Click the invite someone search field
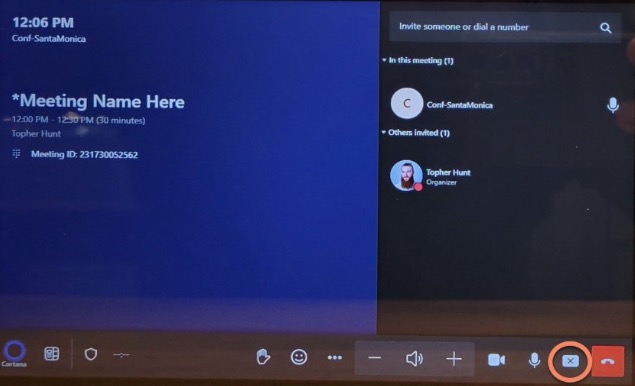 click(x=505, y=27)
